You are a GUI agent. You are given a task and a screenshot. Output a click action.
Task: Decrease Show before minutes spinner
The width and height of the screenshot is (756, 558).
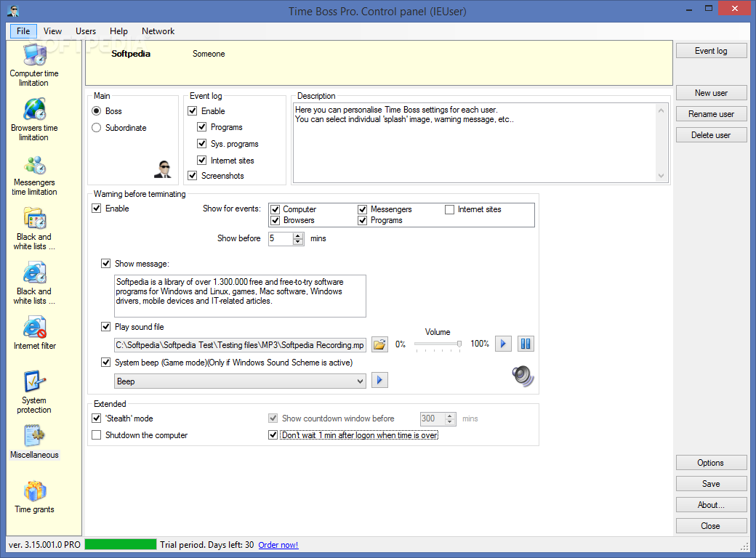point(299,242)
